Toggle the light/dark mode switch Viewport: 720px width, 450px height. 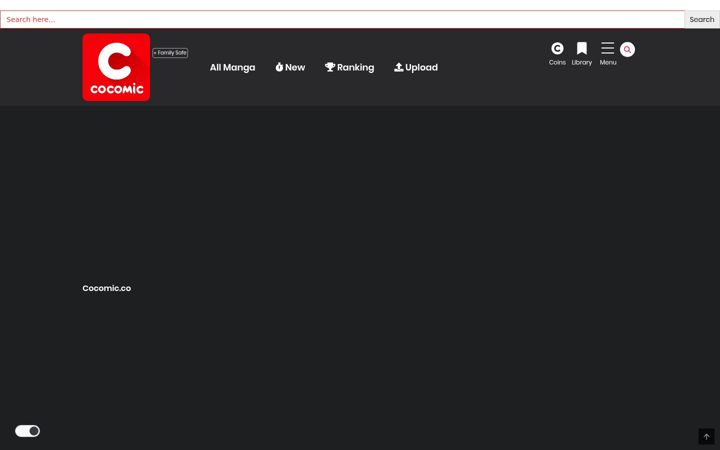tap(28, 431)
